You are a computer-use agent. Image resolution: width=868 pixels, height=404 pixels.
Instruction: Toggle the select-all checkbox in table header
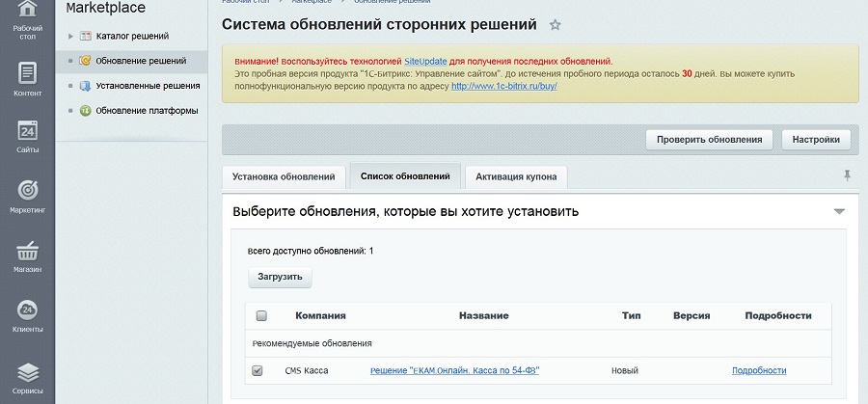click(261, 316)
